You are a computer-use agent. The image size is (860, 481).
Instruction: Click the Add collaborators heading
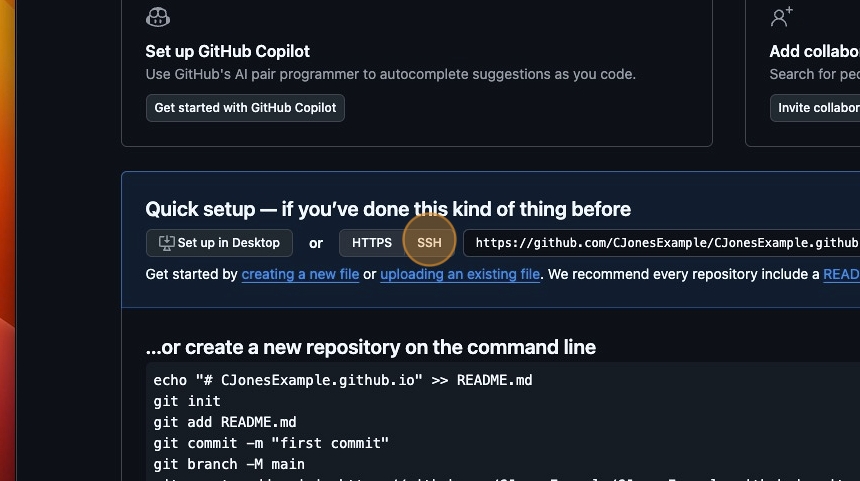pyautogui.click(x=814, y=51)
